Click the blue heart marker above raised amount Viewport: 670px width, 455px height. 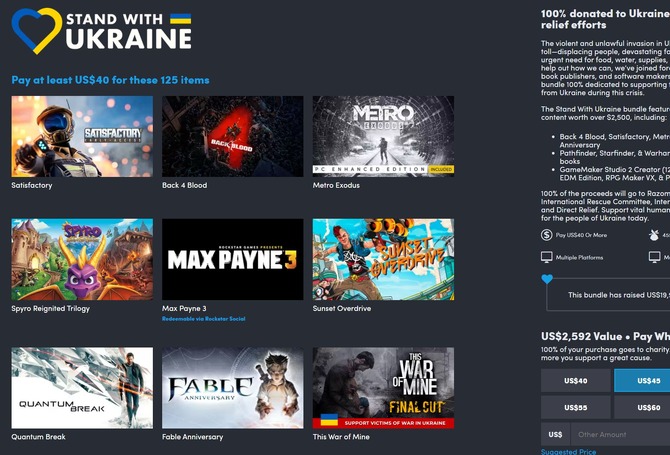click(547, 279)
